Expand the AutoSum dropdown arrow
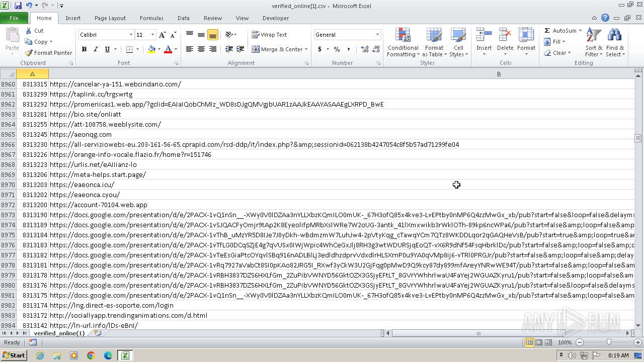This screenshot has height=362, width=644. 580,31
